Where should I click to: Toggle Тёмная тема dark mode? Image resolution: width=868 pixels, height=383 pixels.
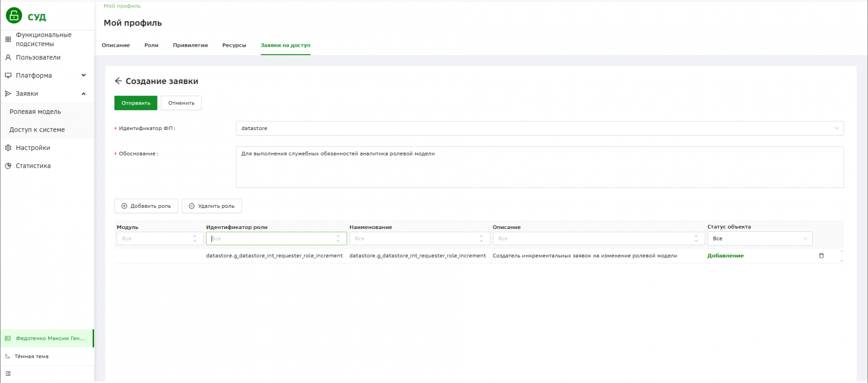(x=31, y=356)
